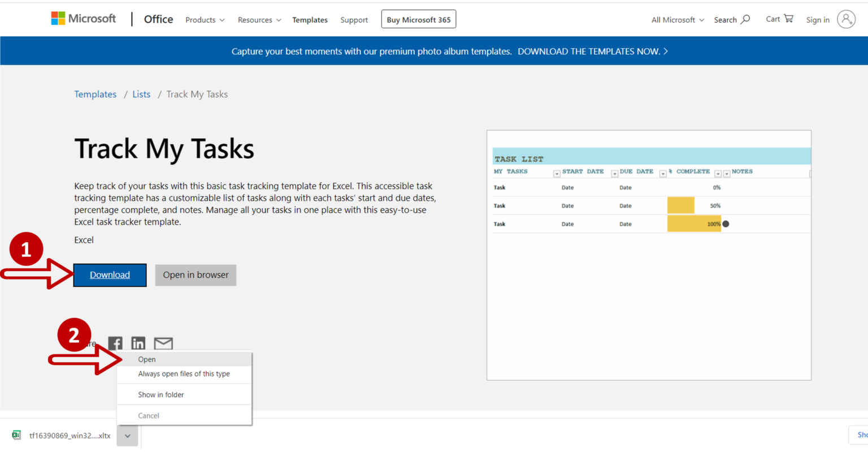Image resolution: width=868 pixels, height=452 pixels.
Task: Open the downloaded file's options chevron
Action: [127, 436]
